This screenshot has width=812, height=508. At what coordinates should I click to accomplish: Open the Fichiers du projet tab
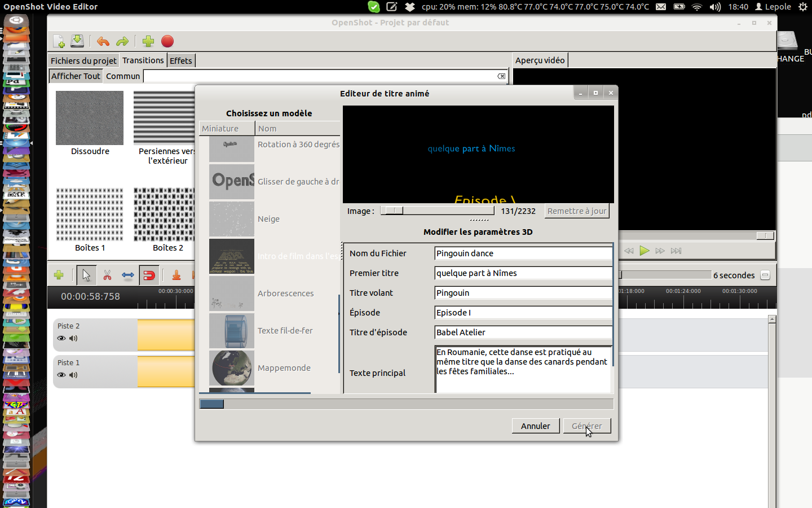[83, 60]
